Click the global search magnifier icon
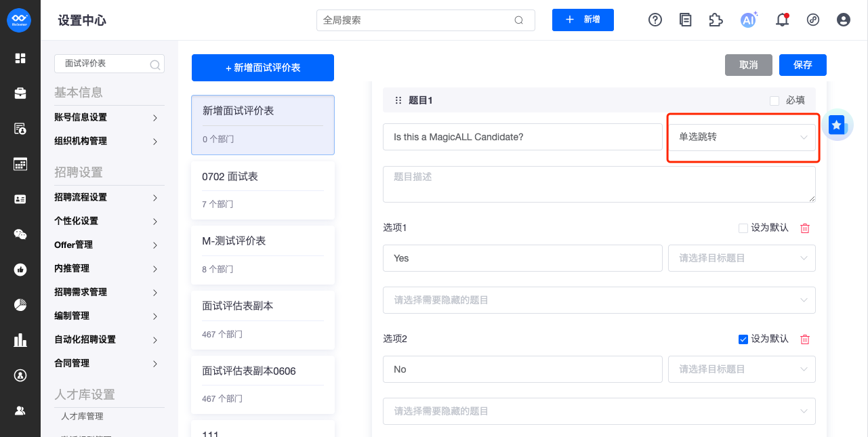This screenshot has height=437, width=868. pyautogui.click(x=519, y=20)
